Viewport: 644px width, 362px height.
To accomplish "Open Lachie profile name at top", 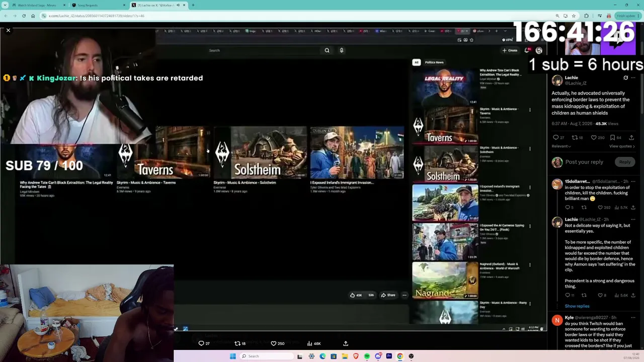I will point(572,78).
